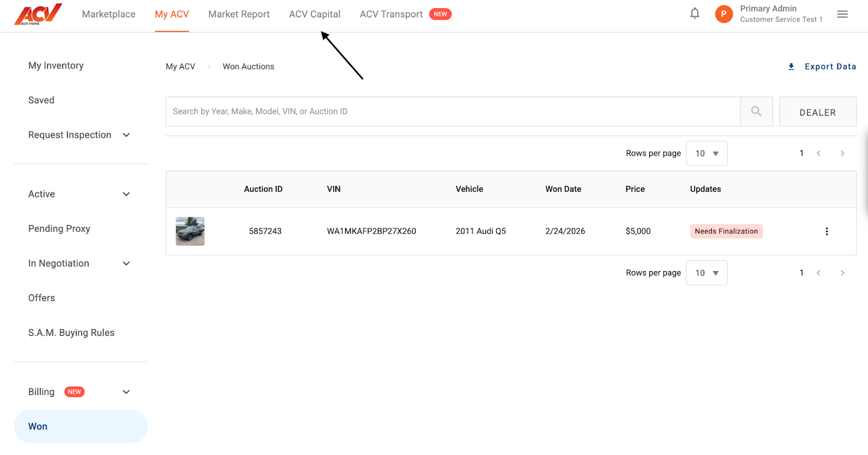Click the DEALER button
Viewport: 868px width, 455px height.
point(818,112)
